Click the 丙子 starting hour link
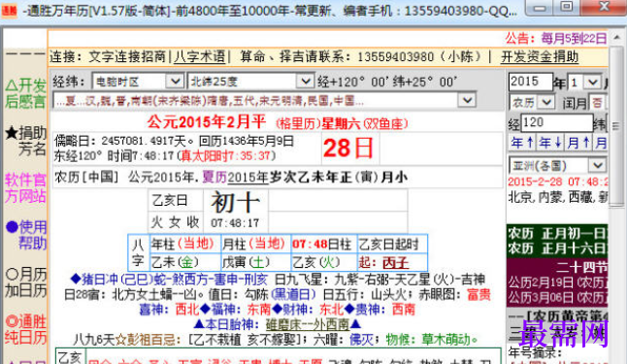The width and height of the screenshot is (627, 364). coord(395,262)
